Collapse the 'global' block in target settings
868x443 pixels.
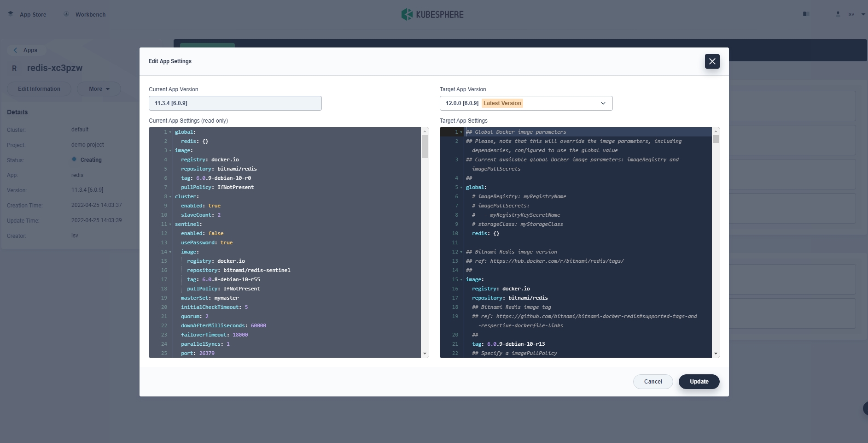(461, 188)
